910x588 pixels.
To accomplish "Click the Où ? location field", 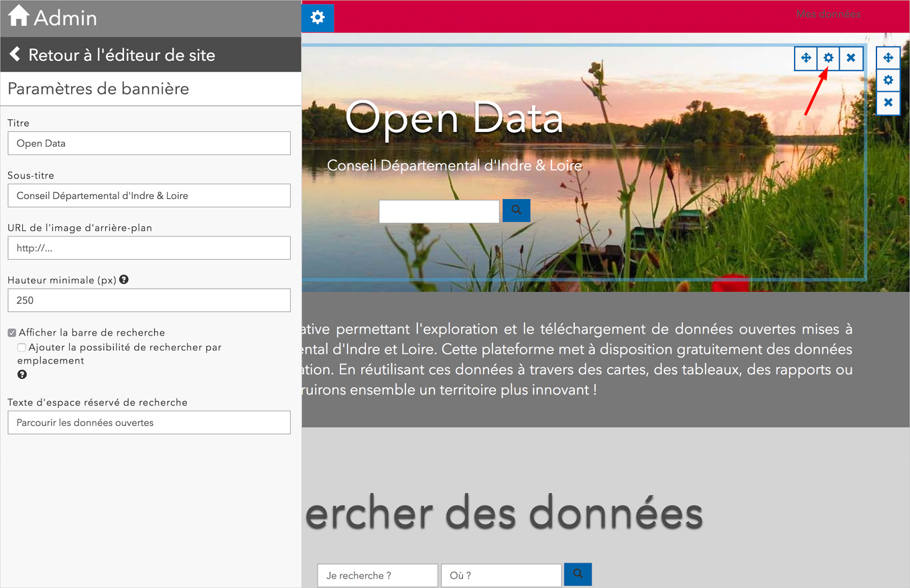I will [502, 575].
